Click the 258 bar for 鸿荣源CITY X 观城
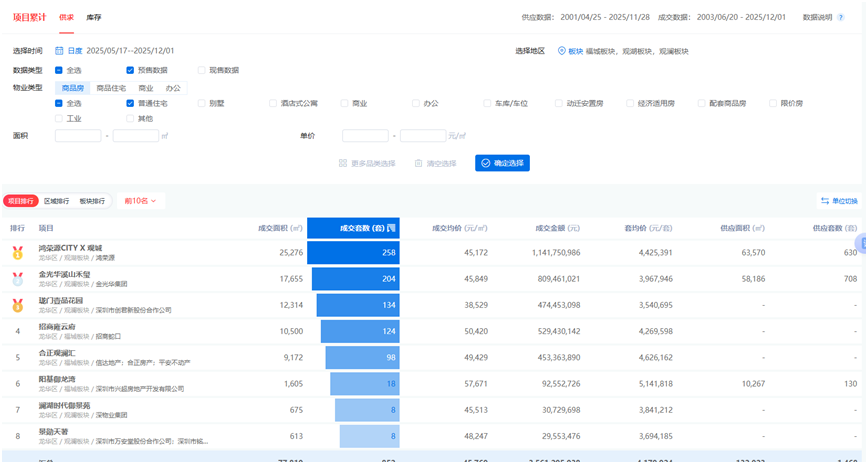The height and width of the screenshot is (464, 868). pos(353,252)
